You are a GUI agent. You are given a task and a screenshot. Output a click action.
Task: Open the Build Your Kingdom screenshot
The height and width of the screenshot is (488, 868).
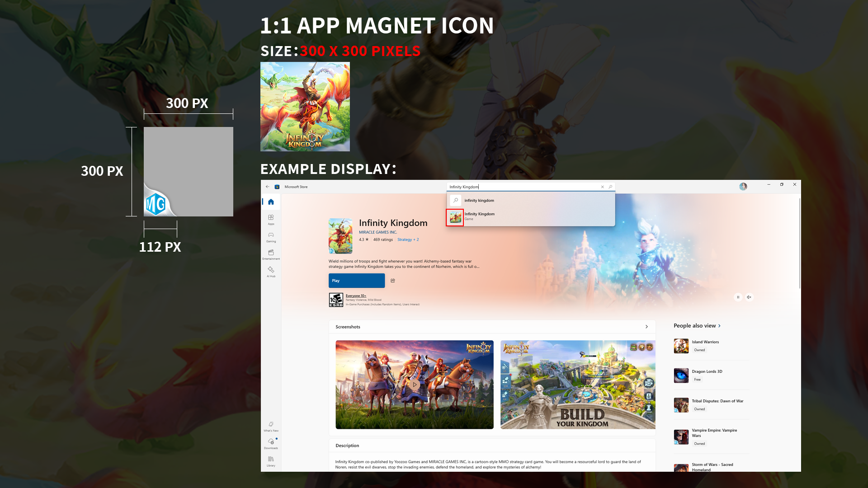(578, 385)
